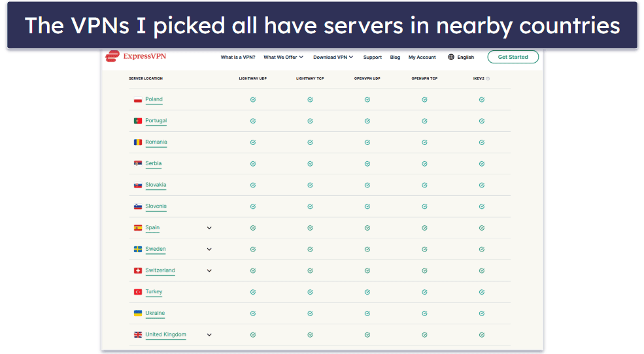Screen dimensions: 644x354
Task: Open the Blog menu item
Action: tap(395, 57)
